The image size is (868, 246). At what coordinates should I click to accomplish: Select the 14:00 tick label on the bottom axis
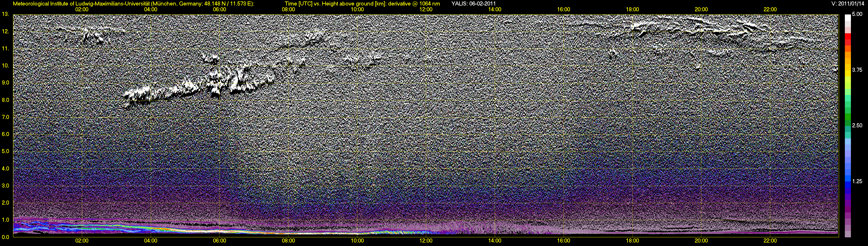click(495, 241)
